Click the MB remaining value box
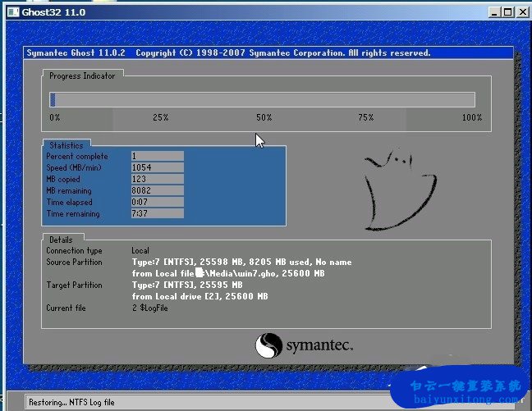The height and width of the screenshot is (411, 532). coord(157,190)
